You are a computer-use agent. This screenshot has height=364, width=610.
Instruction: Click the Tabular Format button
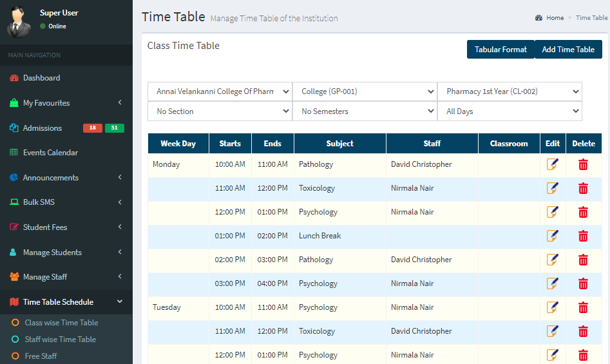500,50
